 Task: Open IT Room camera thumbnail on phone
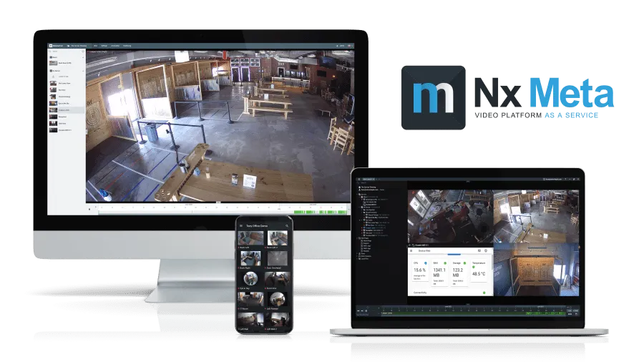[251, 299]
